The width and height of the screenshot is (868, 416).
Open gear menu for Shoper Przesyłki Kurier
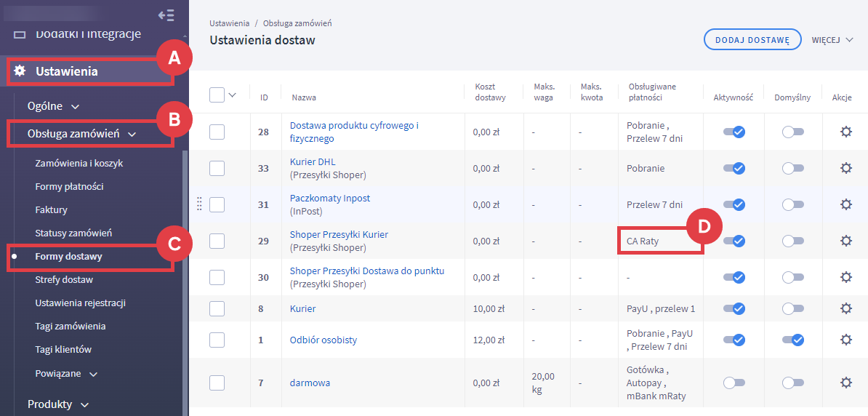(x=845, y=241)
